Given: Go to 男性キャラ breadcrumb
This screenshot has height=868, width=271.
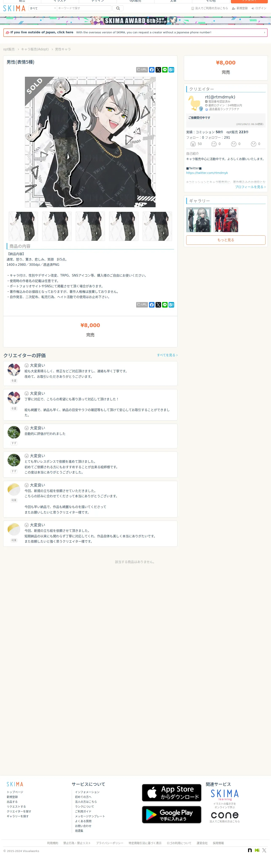Looking at the screenshot, I should [63, 49].
